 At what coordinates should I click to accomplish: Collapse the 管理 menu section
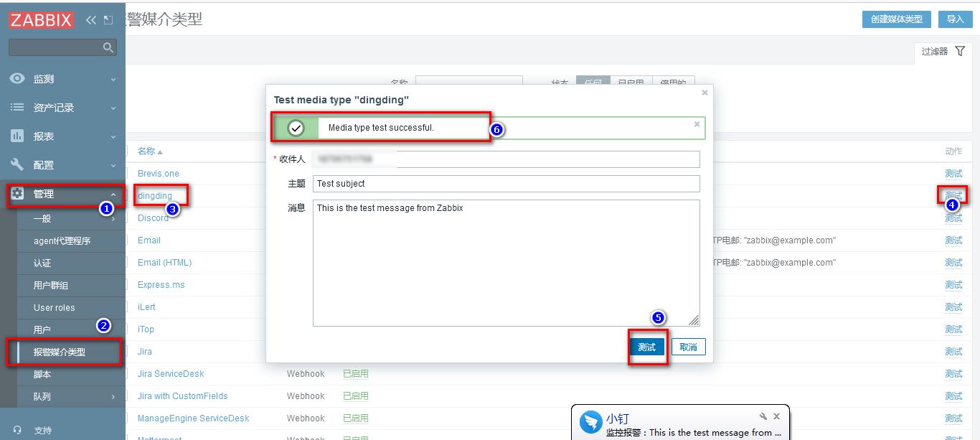62,194
